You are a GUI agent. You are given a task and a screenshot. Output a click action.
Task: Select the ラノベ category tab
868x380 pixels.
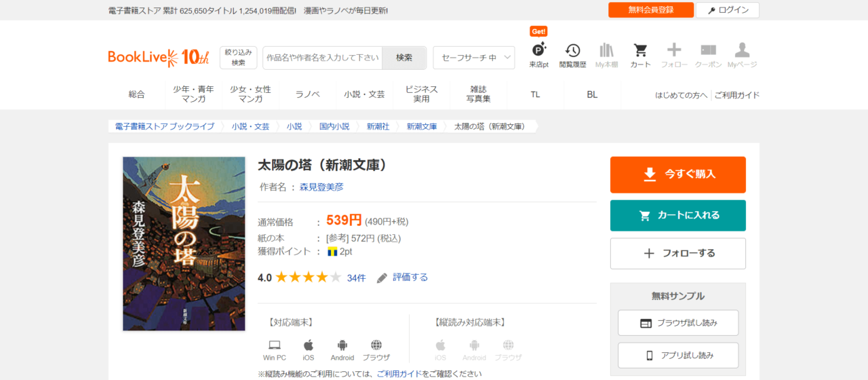click(307, 94)
